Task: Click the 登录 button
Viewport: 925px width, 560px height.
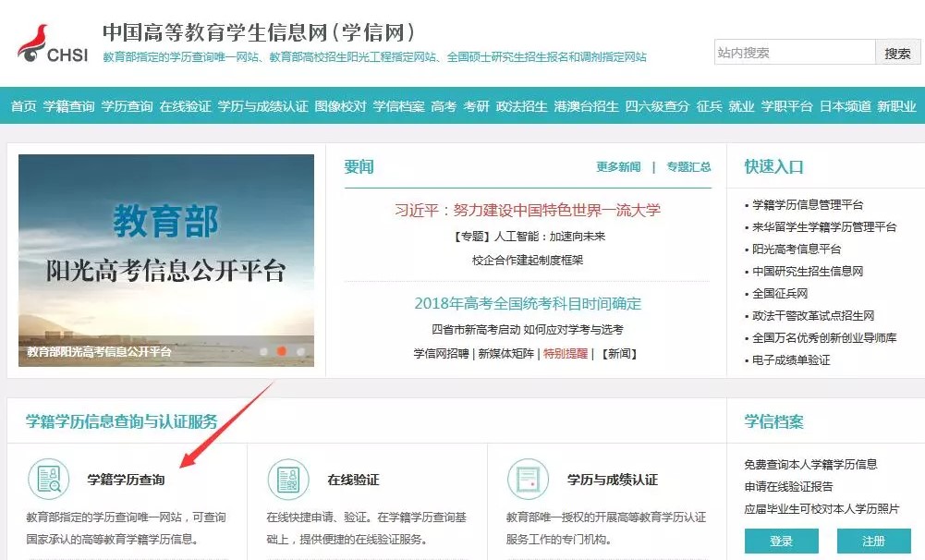Action: [x=781, y=541]
